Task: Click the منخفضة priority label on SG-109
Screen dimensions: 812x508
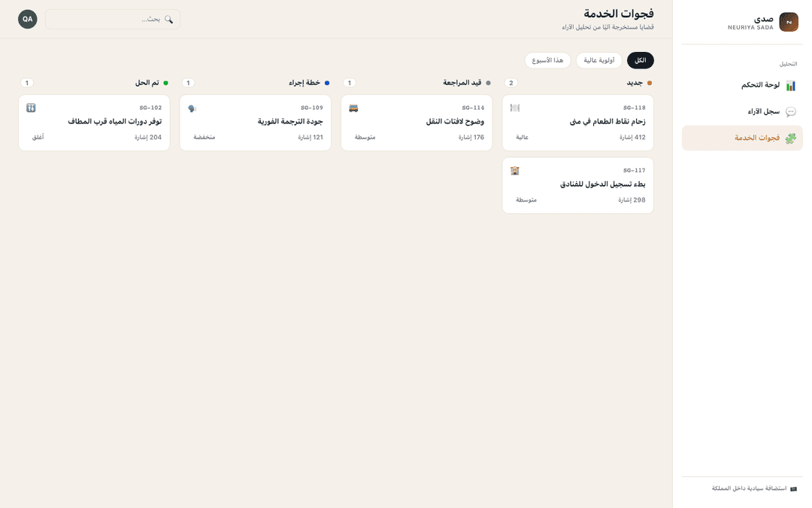Action: point(204,138)
